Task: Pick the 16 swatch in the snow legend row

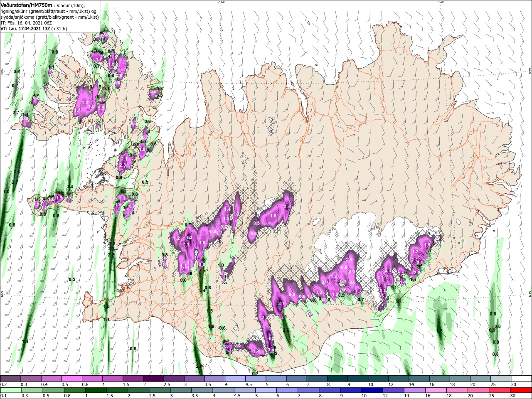Action: (x=439, y=379)
